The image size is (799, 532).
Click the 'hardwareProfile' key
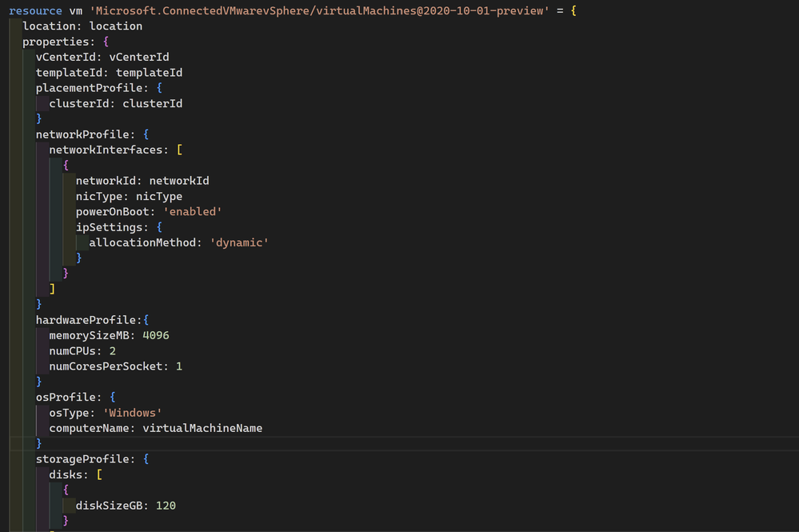coord(86,320)
